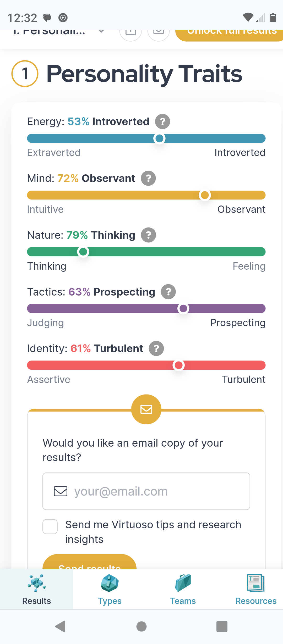Screen dimensions: 283x644
Task: Tap the help icon beside Thinking
Action: coord(149,235)
